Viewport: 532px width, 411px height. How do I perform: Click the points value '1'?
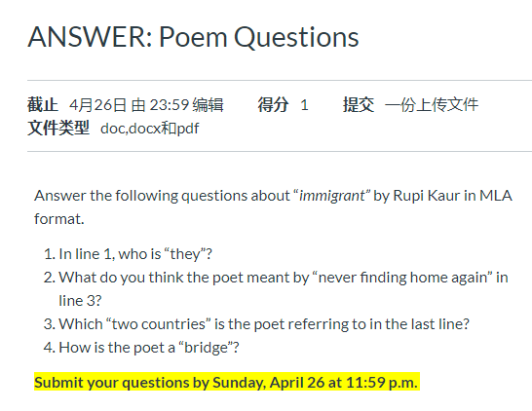coord(304,105)
